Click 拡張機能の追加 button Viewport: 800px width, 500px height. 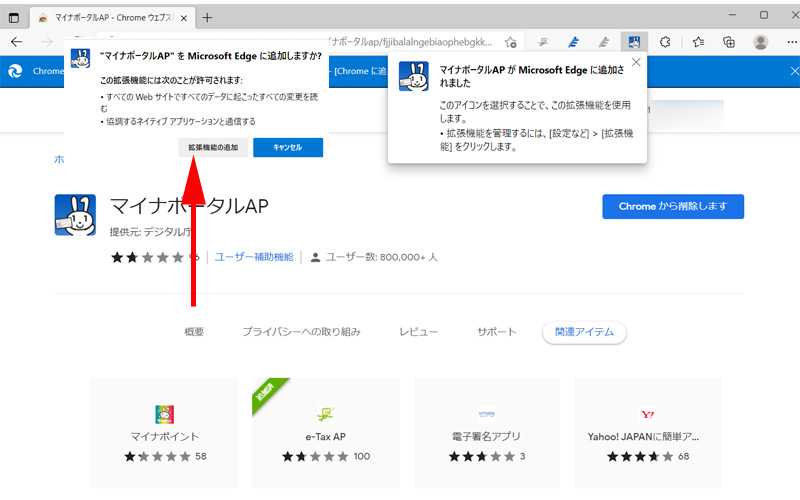pos(213,147)
